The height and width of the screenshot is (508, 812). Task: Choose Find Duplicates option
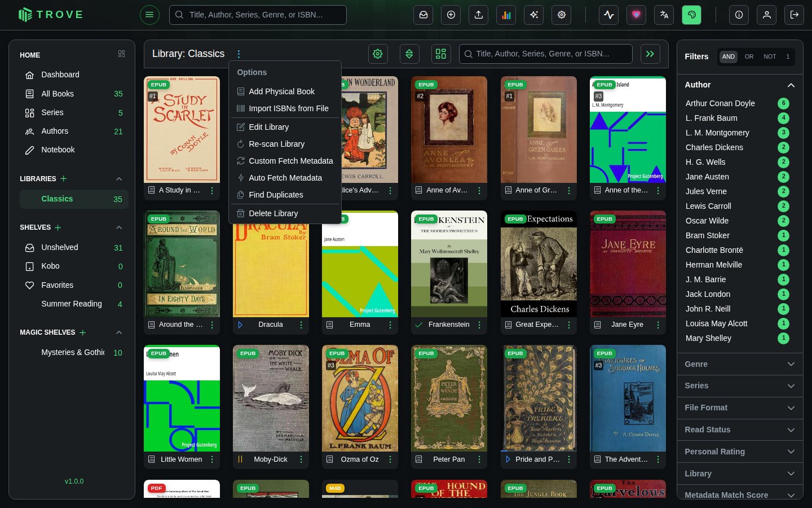[x=285, y=195]
